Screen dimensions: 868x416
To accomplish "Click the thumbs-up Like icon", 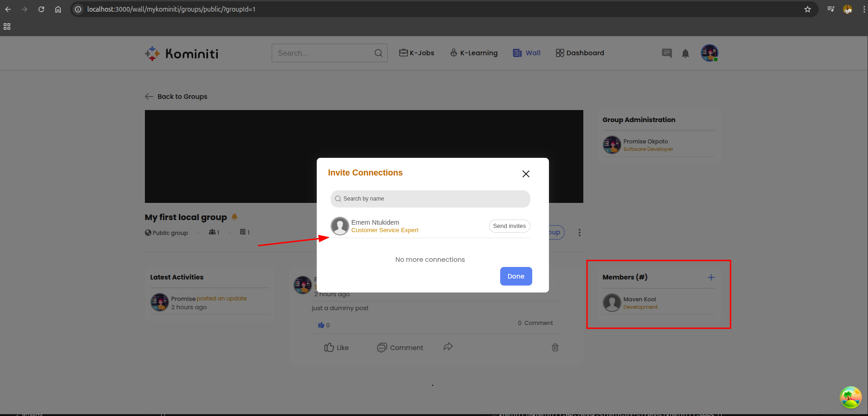I will 329,347.
